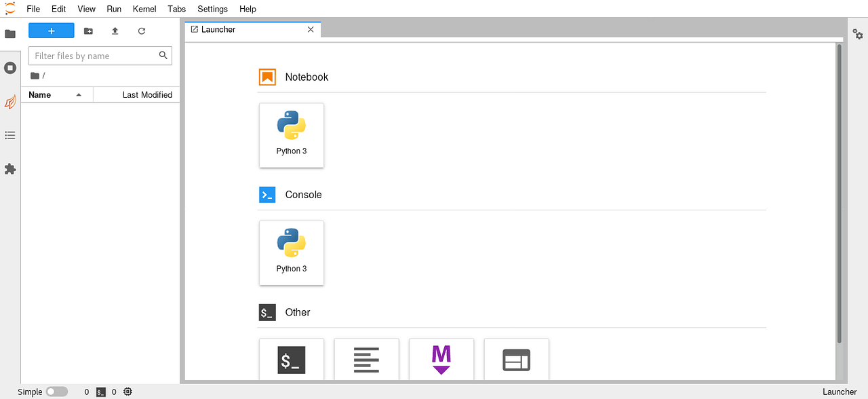Screen dimensions: 868x399
Task: Toggle Simple interface mode in the status bar
Action: tap(57, 392)
